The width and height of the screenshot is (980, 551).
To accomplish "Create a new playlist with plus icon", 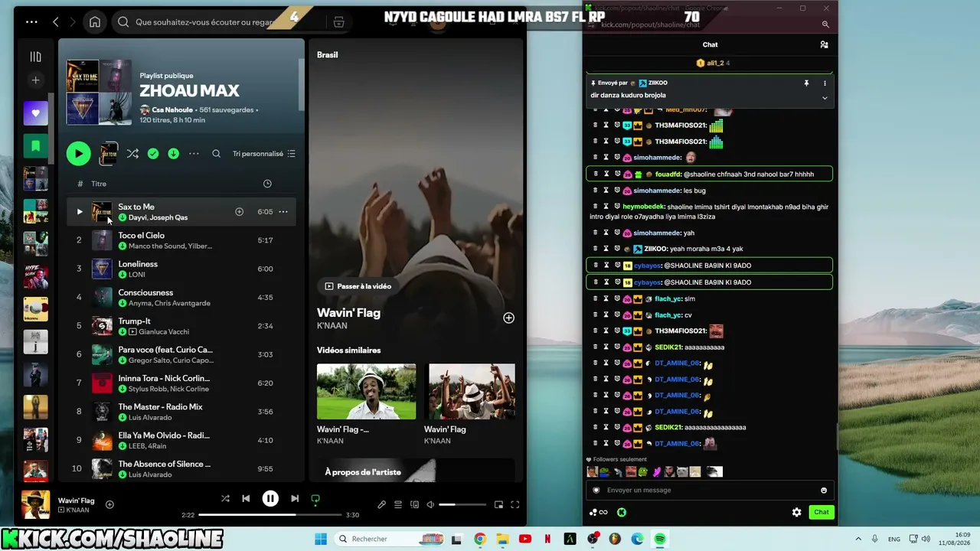I will [35, 80].
